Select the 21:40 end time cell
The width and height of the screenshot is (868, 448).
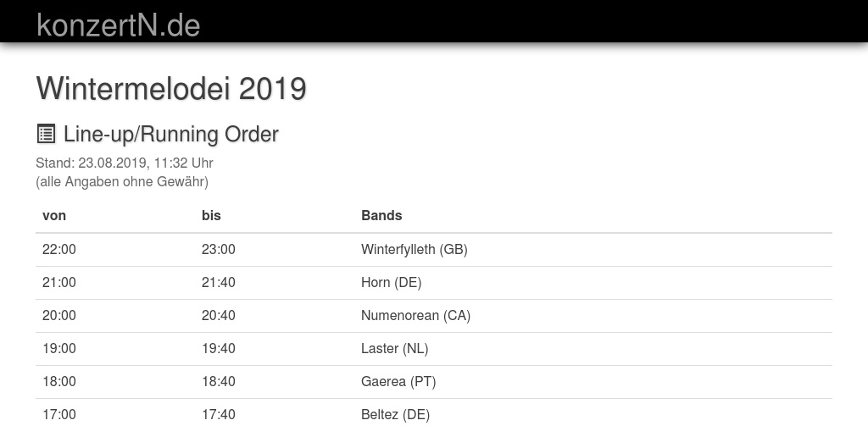pyautogui.click(x=219, y=282)
